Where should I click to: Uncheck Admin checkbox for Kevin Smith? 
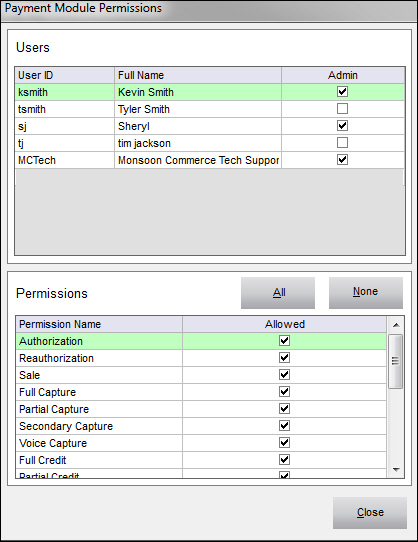(x=342, y=92)
